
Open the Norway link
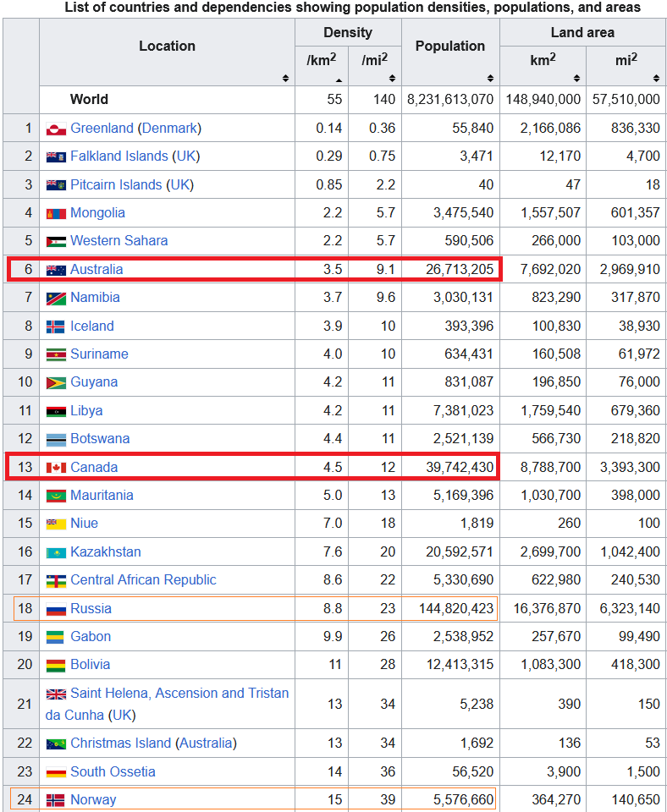[x=93, y=799]
